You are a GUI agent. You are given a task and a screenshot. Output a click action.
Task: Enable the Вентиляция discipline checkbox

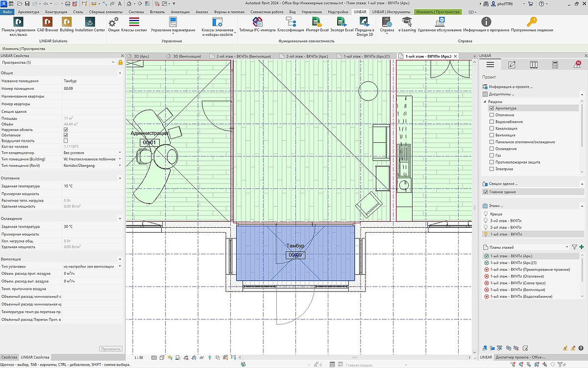click(x=492, y=135)
